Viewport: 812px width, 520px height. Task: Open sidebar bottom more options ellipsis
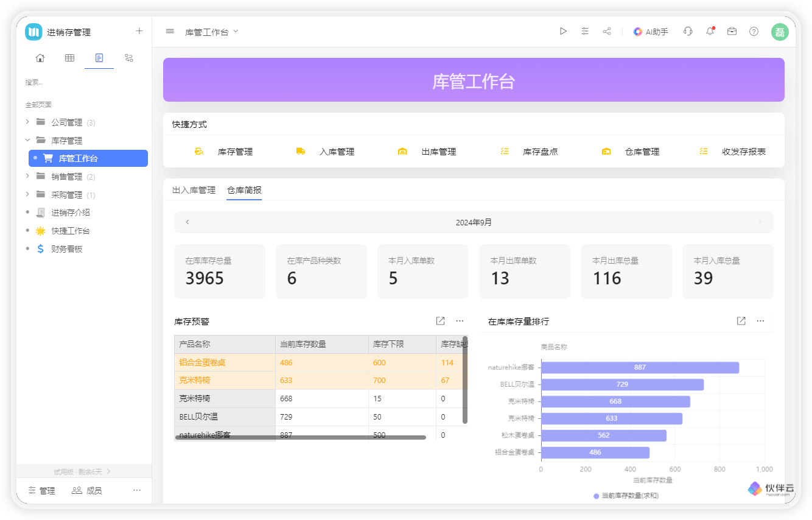137,490
